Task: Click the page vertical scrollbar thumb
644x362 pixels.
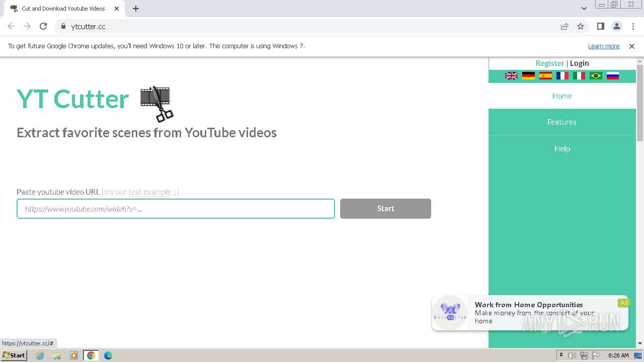Action: (640, 103)
